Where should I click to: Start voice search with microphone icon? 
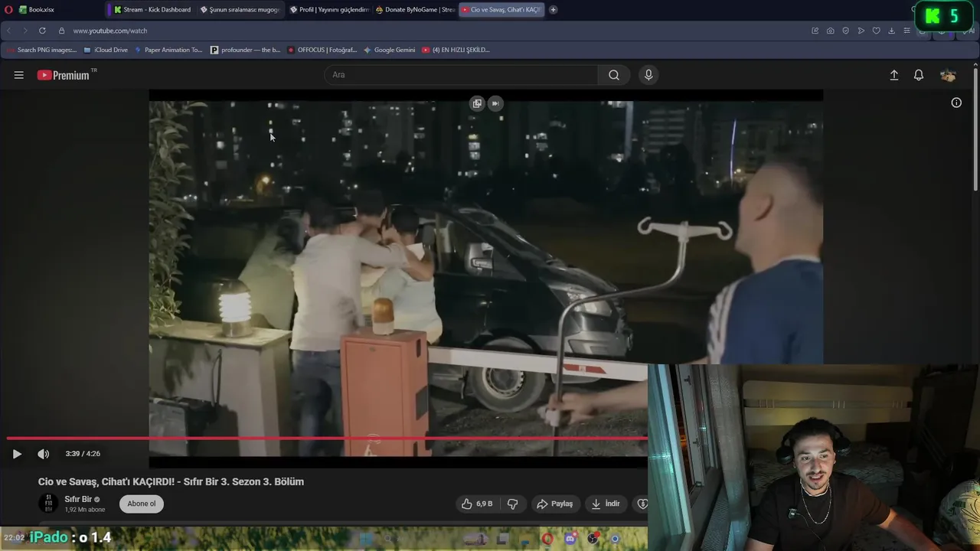(648, 75)
